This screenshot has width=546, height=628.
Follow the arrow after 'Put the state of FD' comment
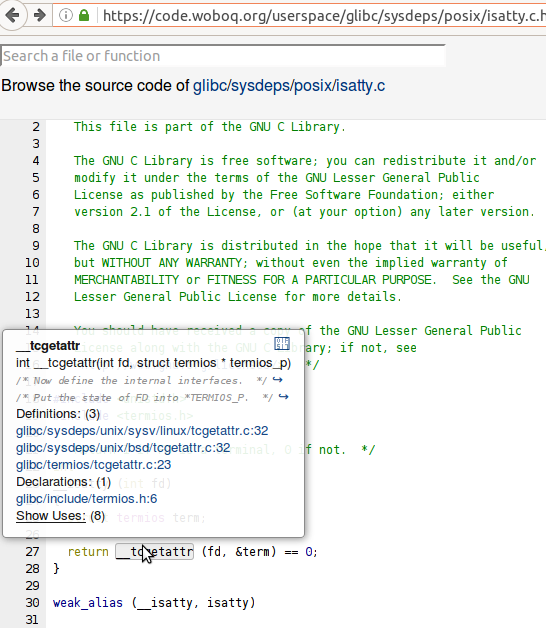point(283,397)
